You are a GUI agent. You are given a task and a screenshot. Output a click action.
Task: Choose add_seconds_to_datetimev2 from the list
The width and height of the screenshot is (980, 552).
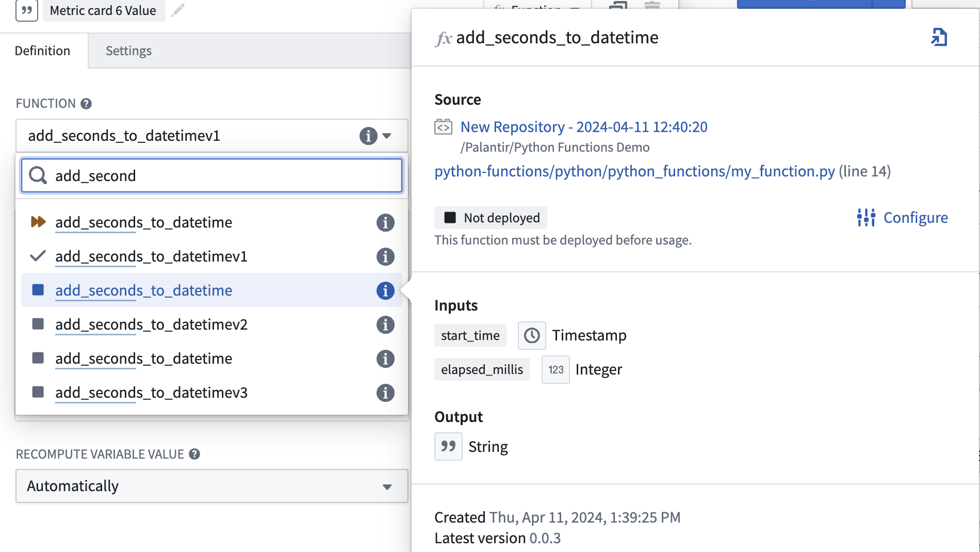[x=211, y=324]
